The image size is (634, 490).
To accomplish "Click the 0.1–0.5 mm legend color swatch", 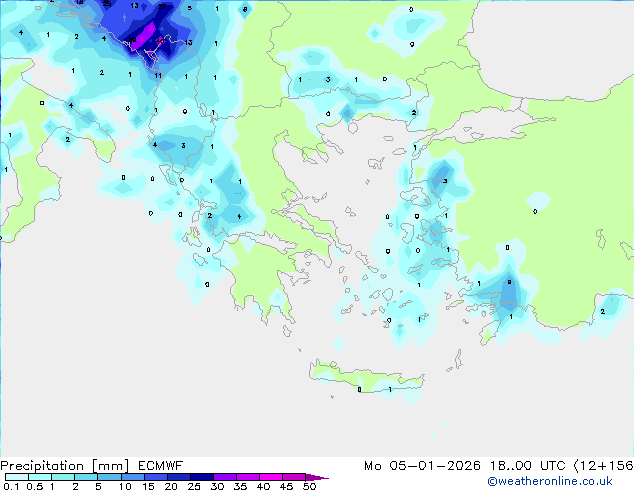I will (x=17, y=477).
